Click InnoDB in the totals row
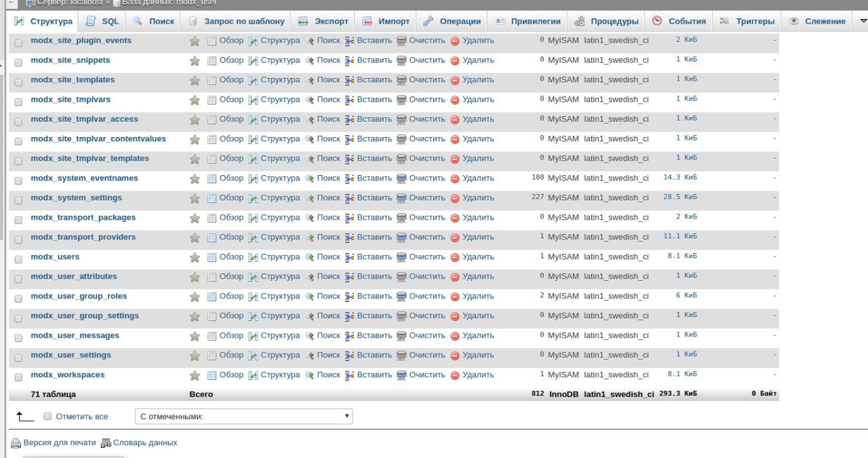Screen dimensions: 868x458 pos(564,394)
